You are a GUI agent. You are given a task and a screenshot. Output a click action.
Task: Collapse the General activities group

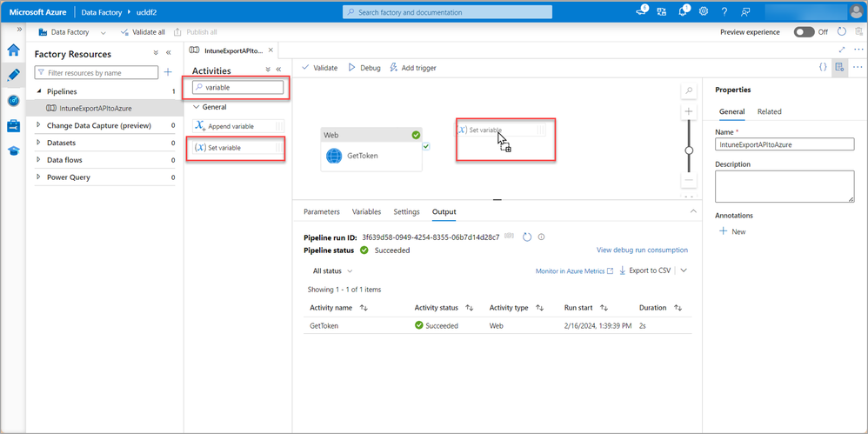point(196,107)
